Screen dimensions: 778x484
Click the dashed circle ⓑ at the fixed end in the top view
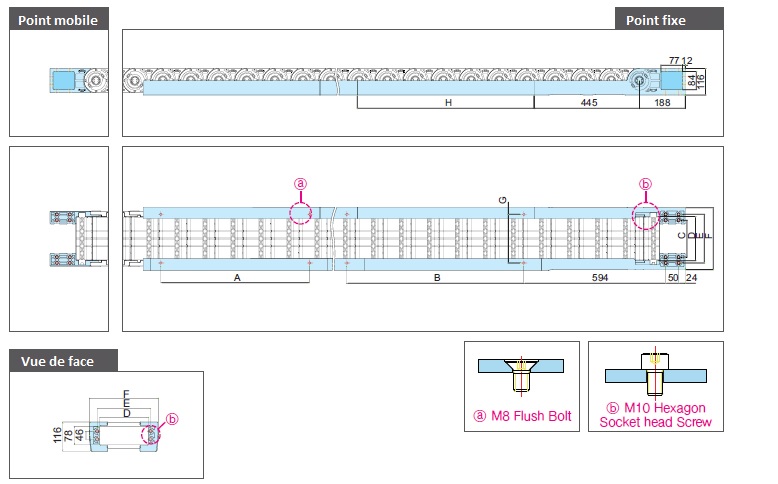pos(645,212)
